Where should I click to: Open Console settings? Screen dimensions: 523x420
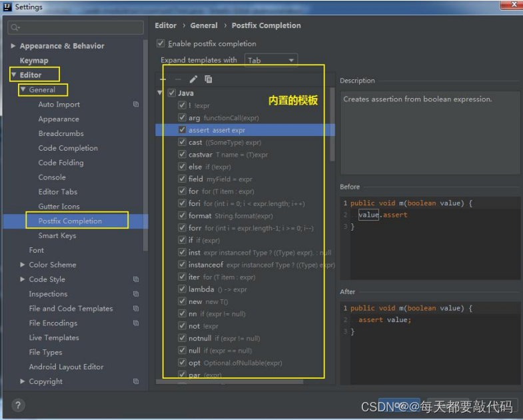pyautogui.click(x=52, y=177)
